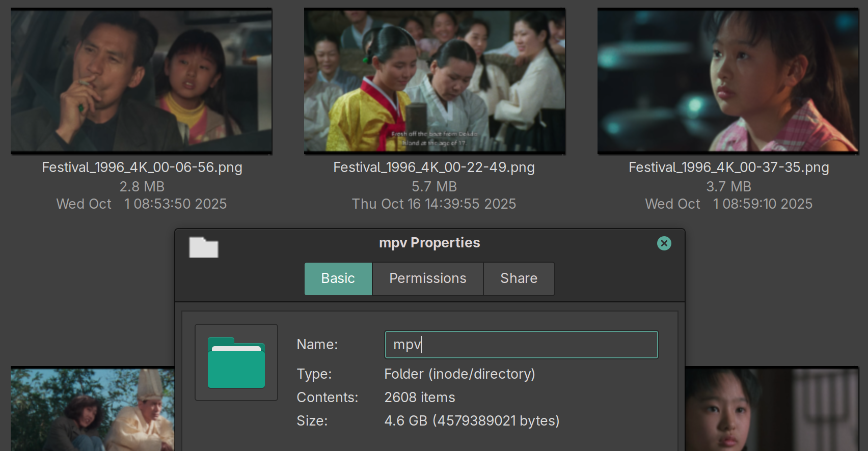
Task: Select thumbnail Festival_1996_4K_00-06-56.png
Action: point(142,81)
